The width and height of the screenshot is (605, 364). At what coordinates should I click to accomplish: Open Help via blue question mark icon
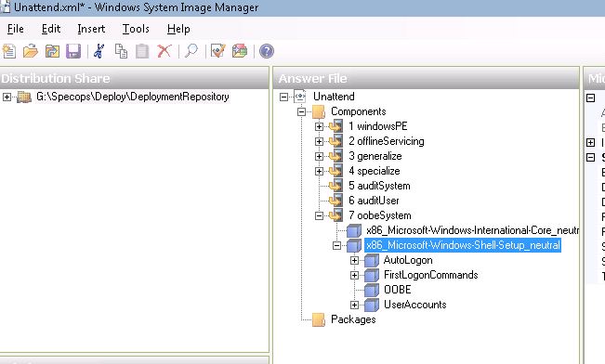coord(267,51)
